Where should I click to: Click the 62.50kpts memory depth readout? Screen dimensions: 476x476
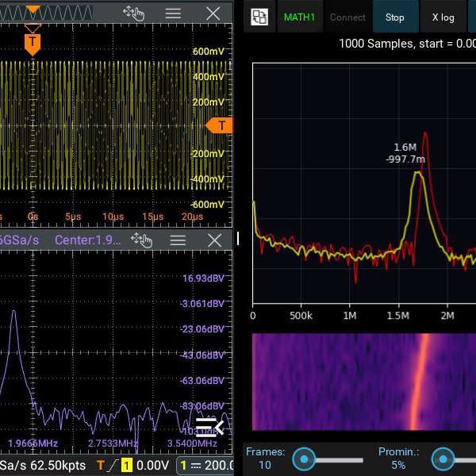point(58,465)
